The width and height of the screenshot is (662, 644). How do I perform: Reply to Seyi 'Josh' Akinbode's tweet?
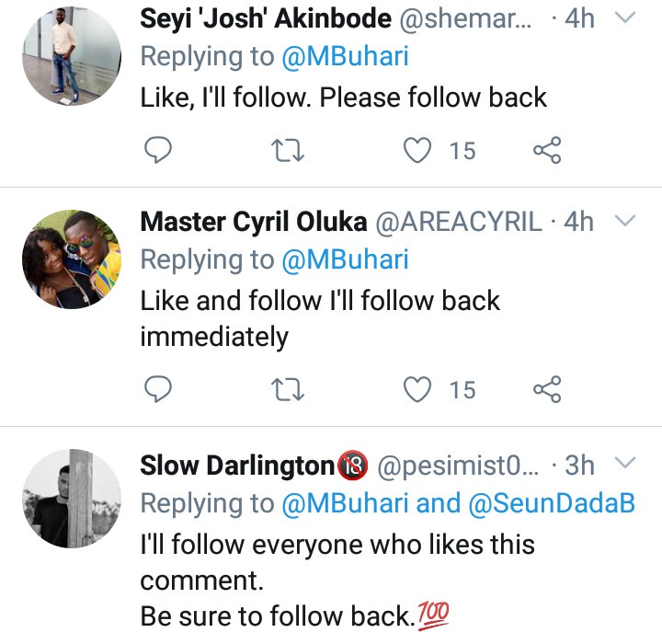(158, 150)
